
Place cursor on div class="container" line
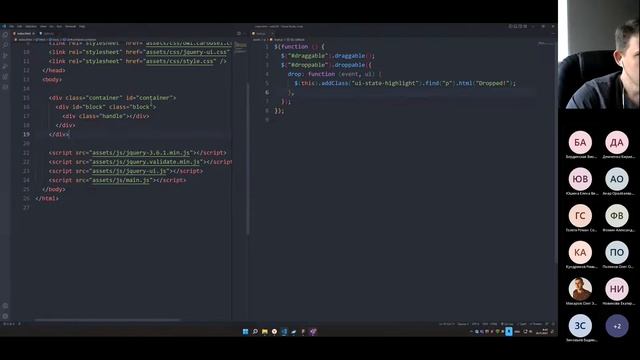pyautogui.click(x=112, y=98)
